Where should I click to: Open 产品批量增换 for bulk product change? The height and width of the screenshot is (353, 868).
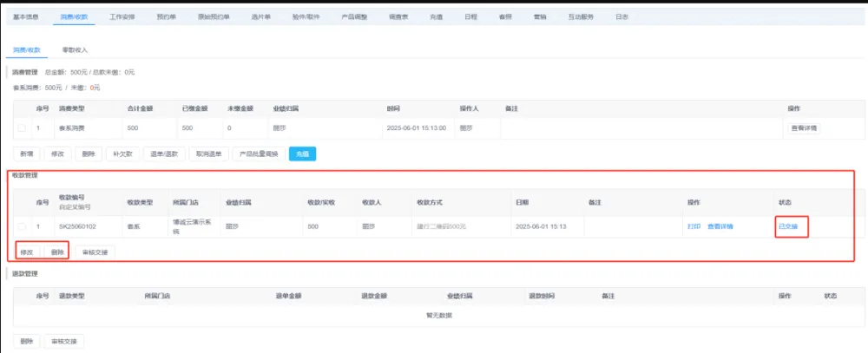click(259, 154)
